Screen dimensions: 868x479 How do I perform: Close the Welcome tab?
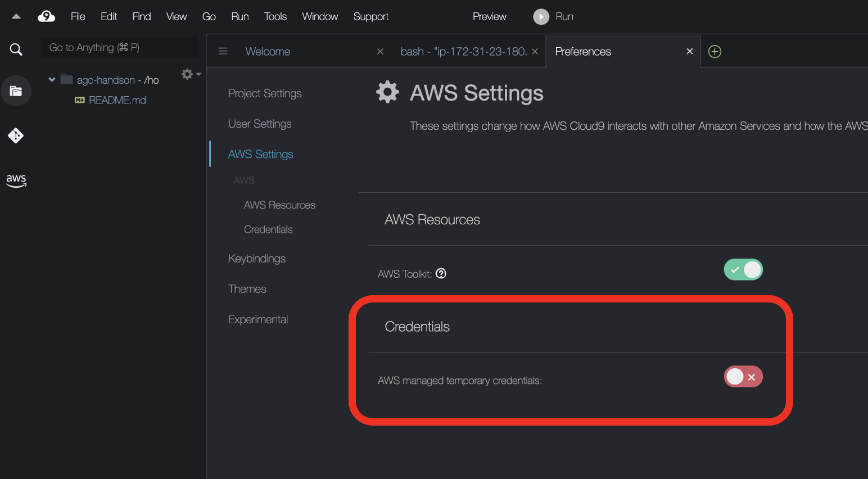(x=380, y=52)
